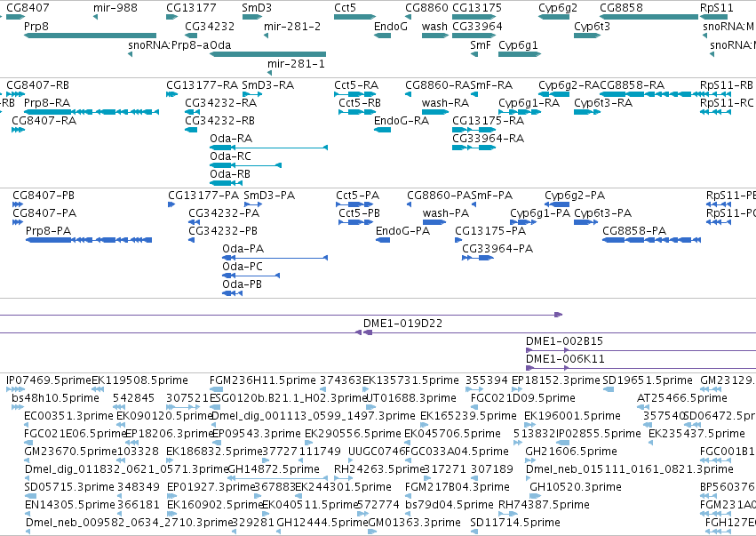
Task: Select the Cyp6g2 gene label
Action: click(558, 8)
